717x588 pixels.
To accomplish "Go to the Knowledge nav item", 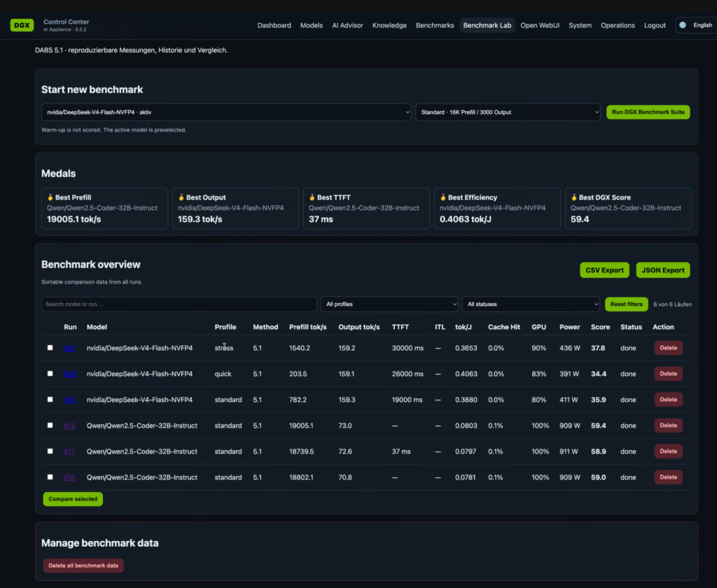I will pyautogui.click(x=389, y=25).
